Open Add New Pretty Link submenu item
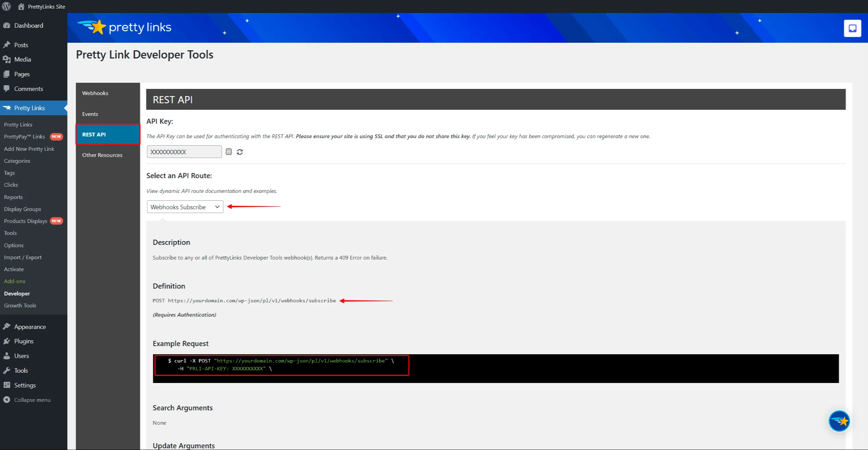868x450 pixels. [x=29, y=149]
